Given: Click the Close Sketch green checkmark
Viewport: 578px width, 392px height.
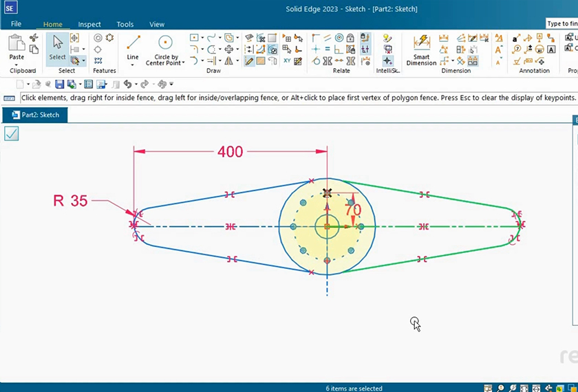Looking at the screenshot, I should 11,133.
